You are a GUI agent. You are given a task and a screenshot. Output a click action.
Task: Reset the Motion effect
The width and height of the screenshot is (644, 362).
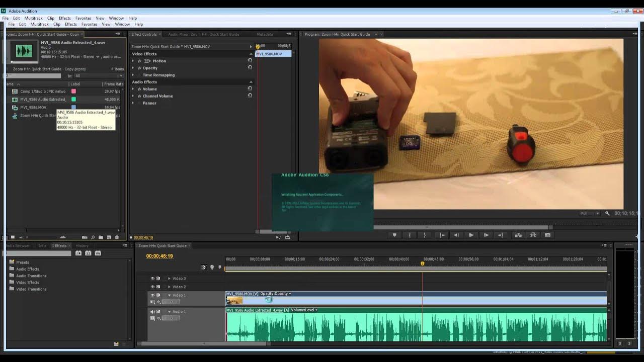point(250,60)
